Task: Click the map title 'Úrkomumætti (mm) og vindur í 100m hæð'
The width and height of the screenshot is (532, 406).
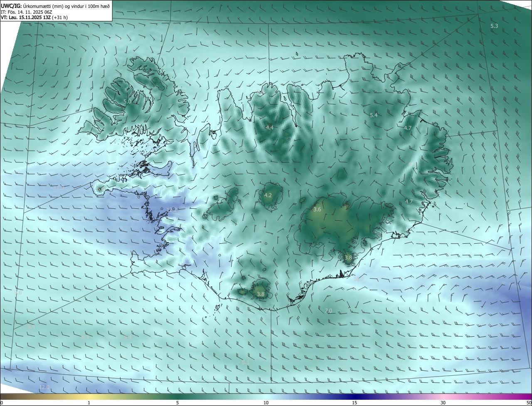Action: click(66, 6)
